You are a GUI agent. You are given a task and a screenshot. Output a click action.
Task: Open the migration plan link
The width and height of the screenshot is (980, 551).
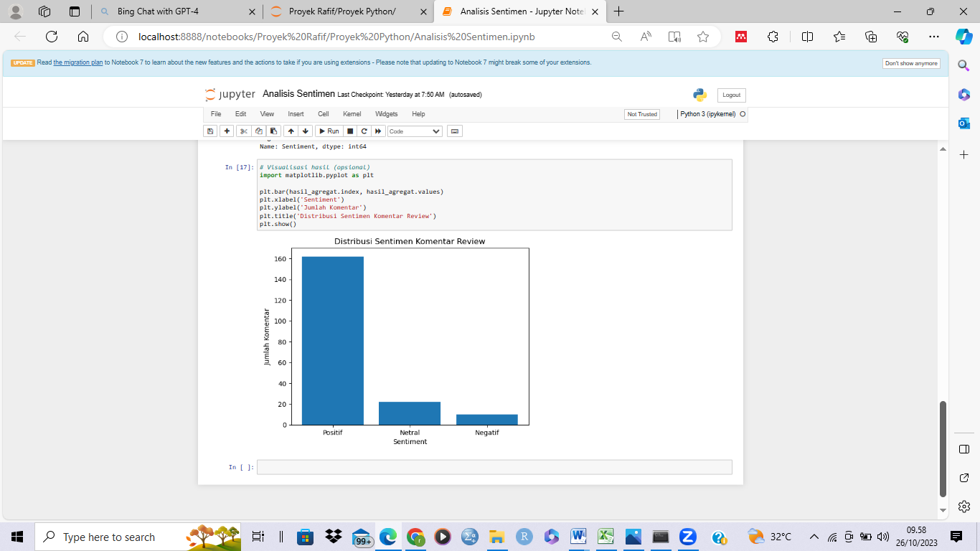[x=78, y=63]
